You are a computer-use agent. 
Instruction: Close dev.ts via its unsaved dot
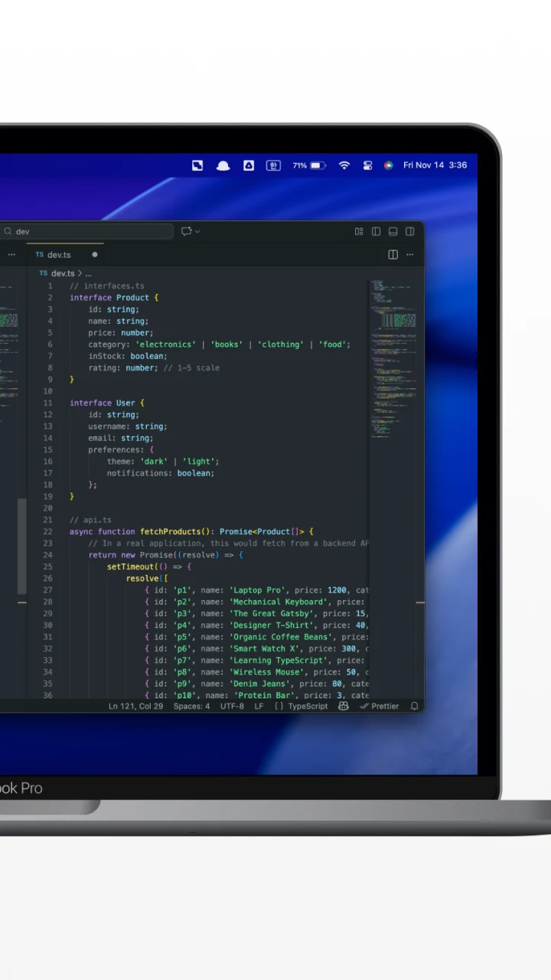tap(95, 254)
